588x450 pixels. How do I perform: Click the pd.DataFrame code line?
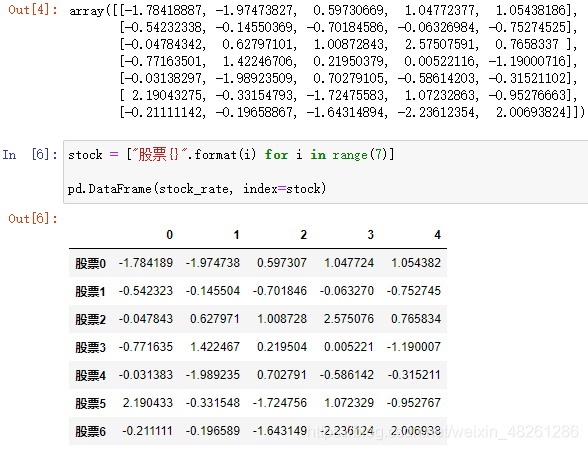point(197,189)
